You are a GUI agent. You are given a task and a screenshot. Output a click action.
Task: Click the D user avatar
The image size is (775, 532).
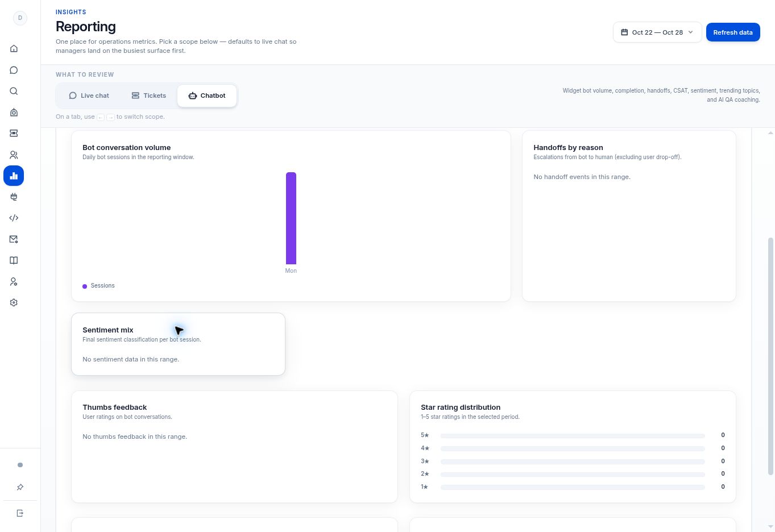pyautogui.click(x=20, y=18)
